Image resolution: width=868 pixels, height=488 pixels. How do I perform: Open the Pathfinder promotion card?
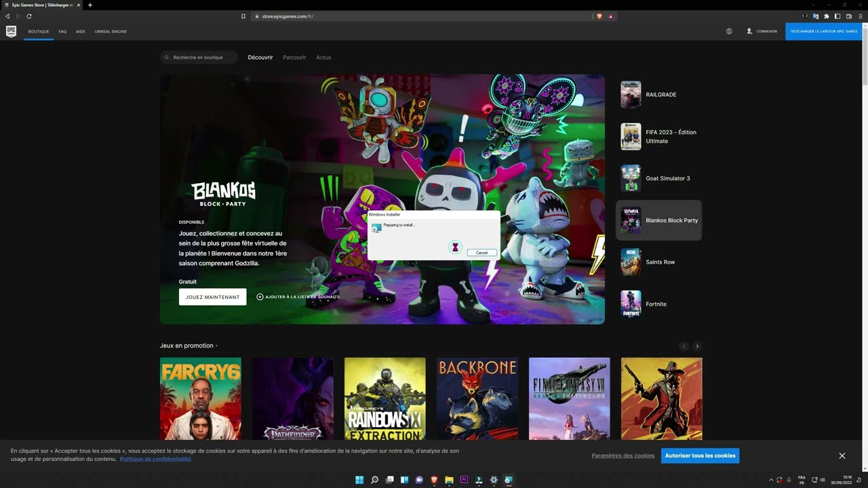[x=293, y=399]
